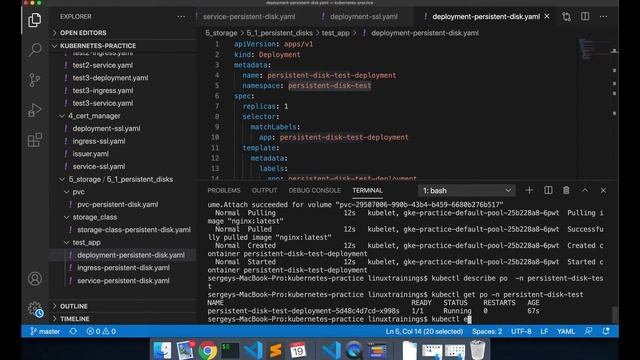
Task: Click 5_1_persistent_disks in the breadcrumb
Action: 280,33
